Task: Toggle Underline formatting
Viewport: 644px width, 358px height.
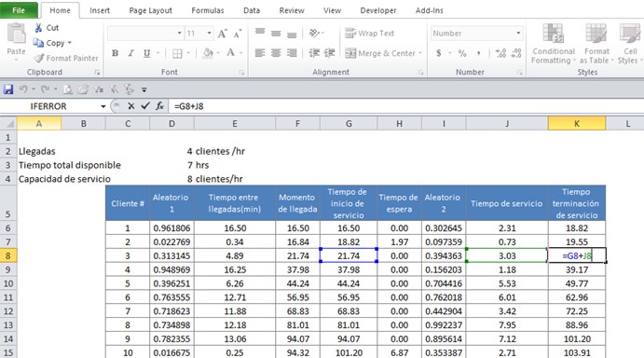Action: 146,53
